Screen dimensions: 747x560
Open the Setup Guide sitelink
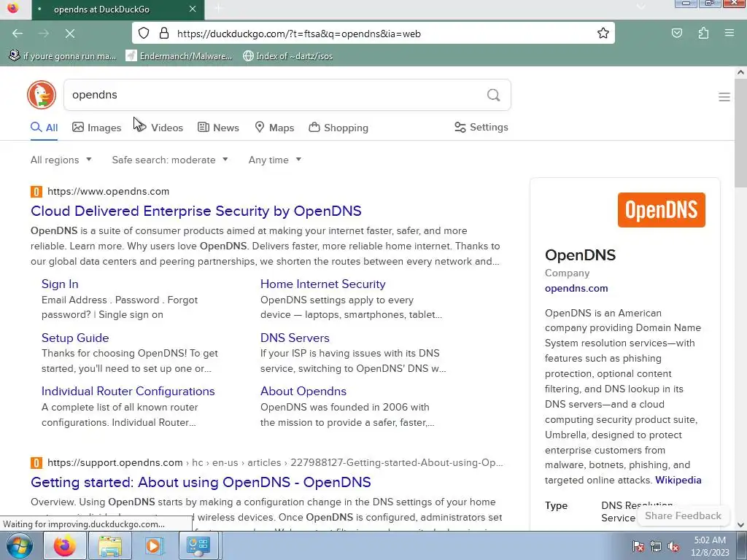point(75,338)
